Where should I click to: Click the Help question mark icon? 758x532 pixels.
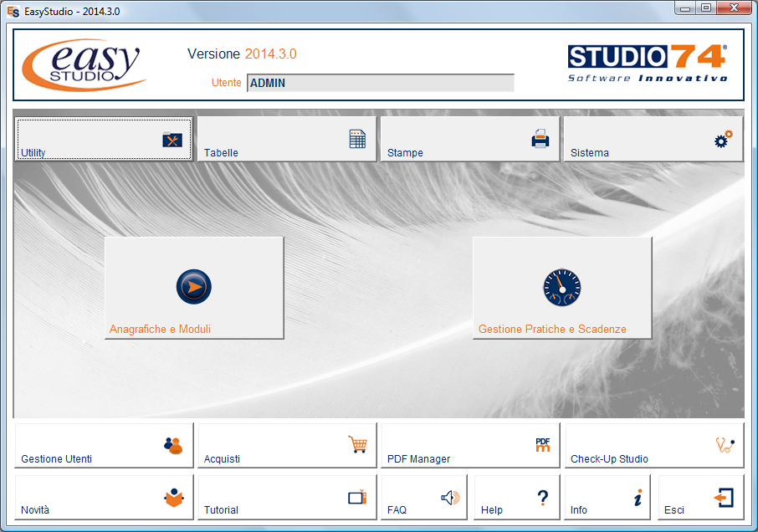point(543,497)
